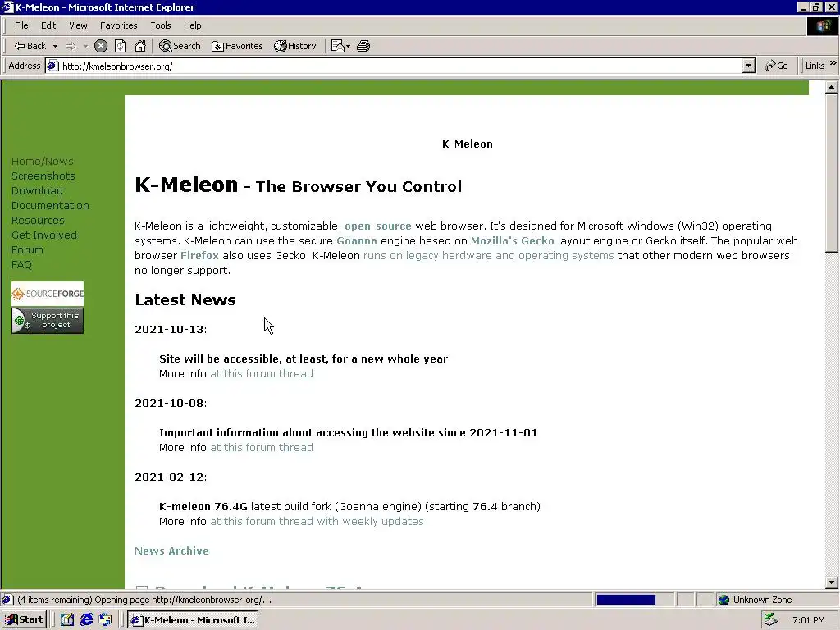Follow the legacy hardware and operating systems link

click(489, 256)
